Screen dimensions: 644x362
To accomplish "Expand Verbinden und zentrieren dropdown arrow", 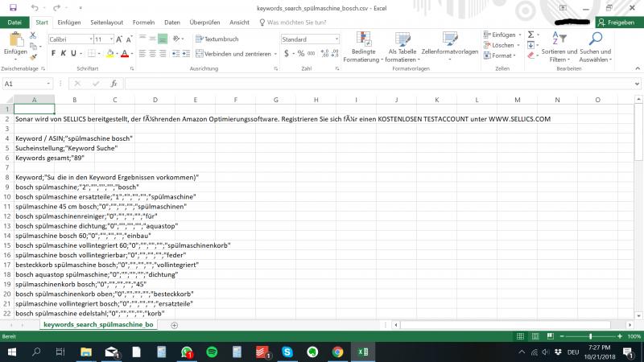I will click(x=275, y=54).
